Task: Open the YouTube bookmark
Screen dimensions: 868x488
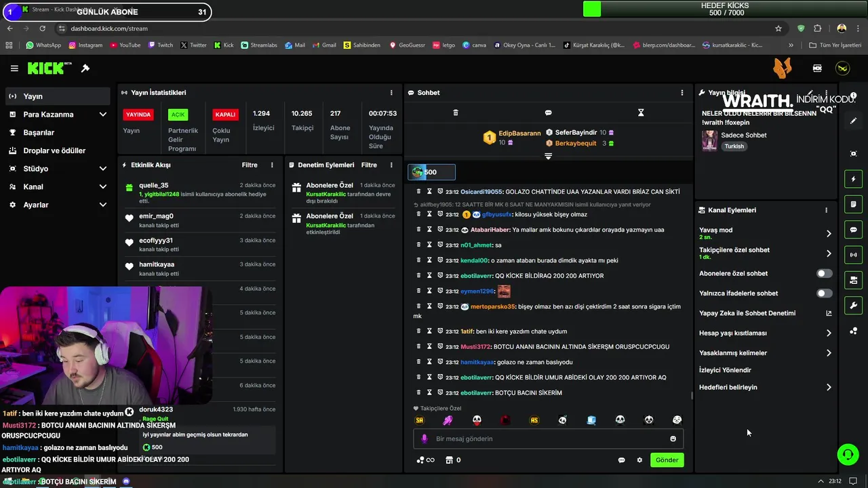Action: pyautogui.click(x=125, y=45)
